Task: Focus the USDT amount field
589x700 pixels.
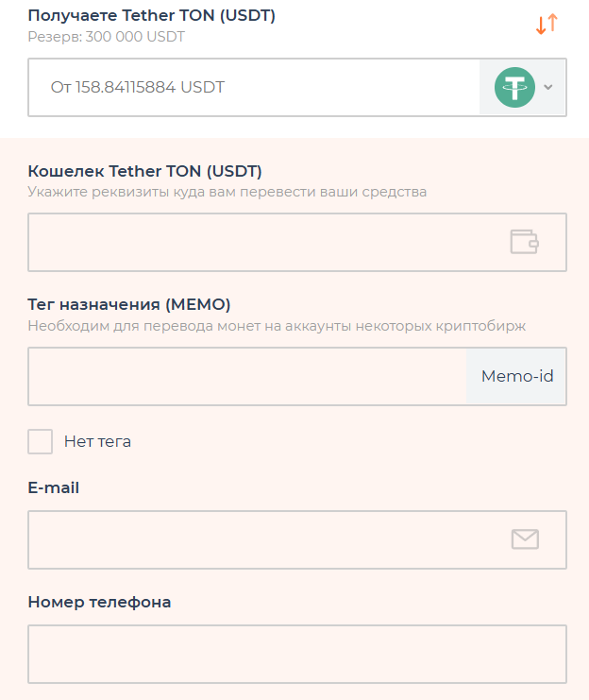Action: click(253, 88)
